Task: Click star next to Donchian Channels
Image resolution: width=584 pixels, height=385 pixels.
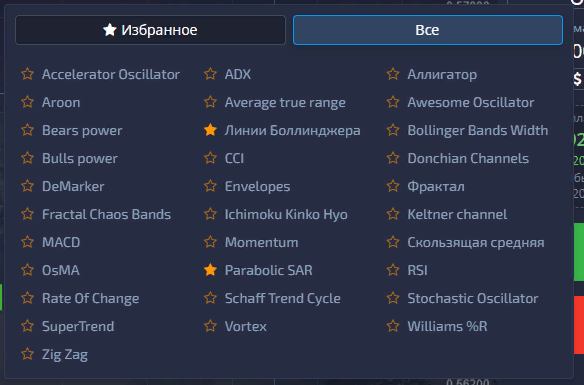Action: pos(393,158)
